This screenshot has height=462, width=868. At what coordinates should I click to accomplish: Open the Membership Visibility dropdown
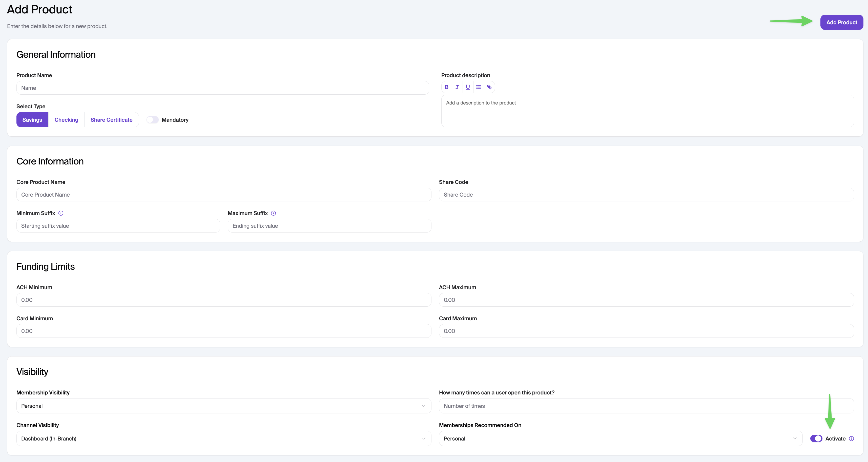(x=223, y=406)
